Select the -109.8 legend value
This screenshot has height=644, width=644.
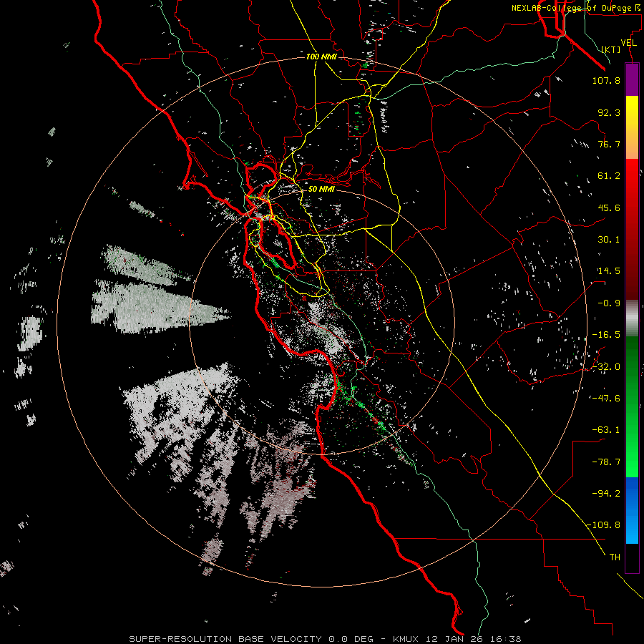click(x=603, y=525)
